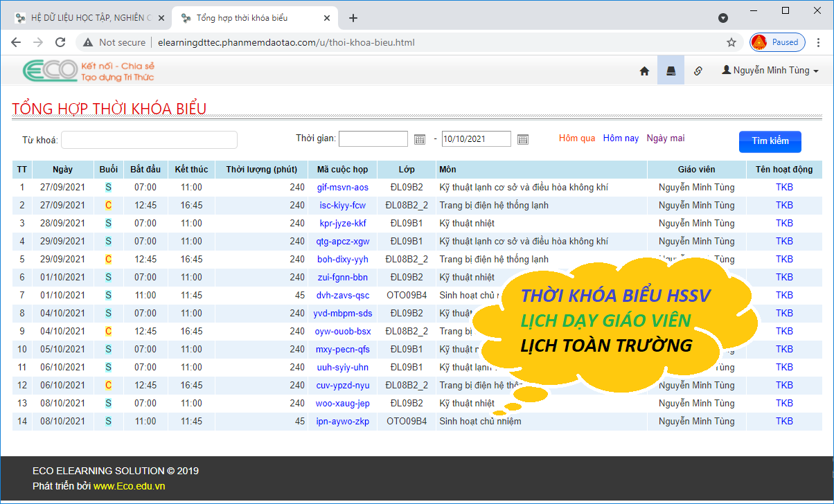Click the Từ khoá keyword input field
834x504 pixels.
pyautogui.click(x=149, y=140)
